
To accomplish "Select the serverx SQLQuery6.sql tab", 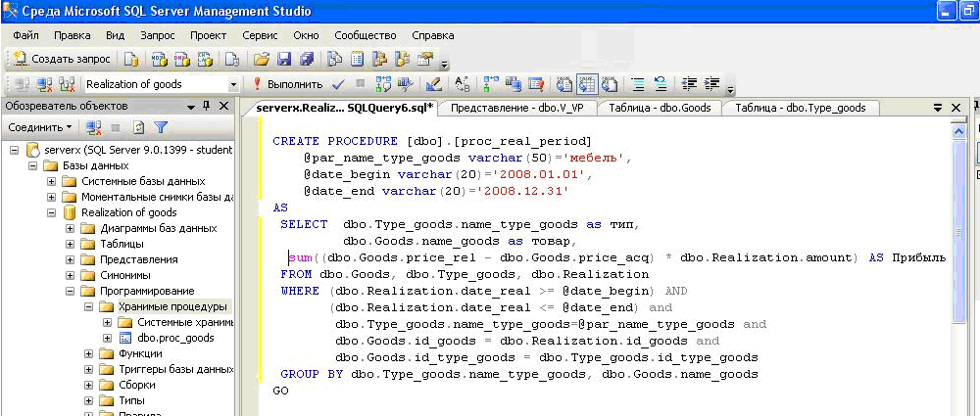I will pyautogui.click(x=344, y=108).
